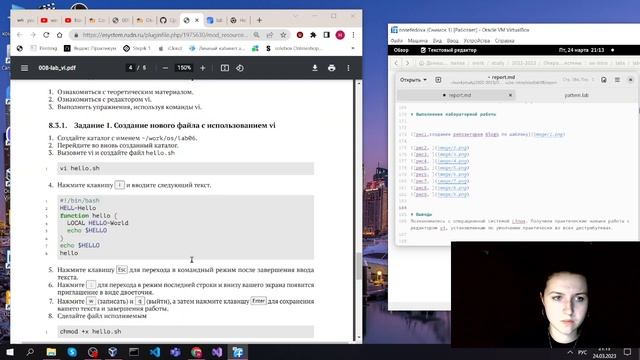Go back in Chrome browser

19,35
